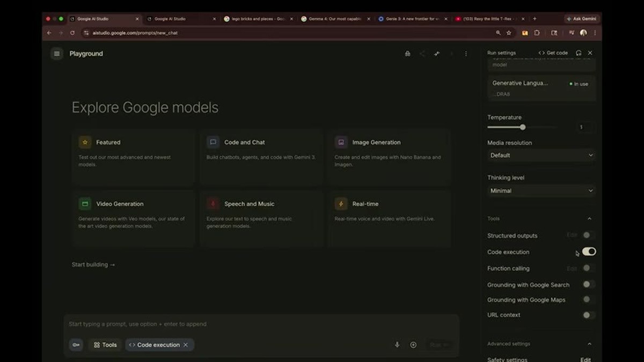Open the hamburger navigation menu beside Playground
The height and width of the screenshot is (362, 644).
point(57,54)
